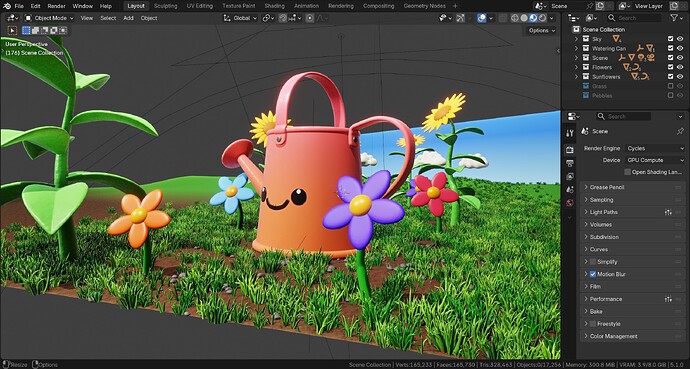Select the Tweak select tool icon
The height and width of the screenshot is (369, 690).
(x=12, y=30)
